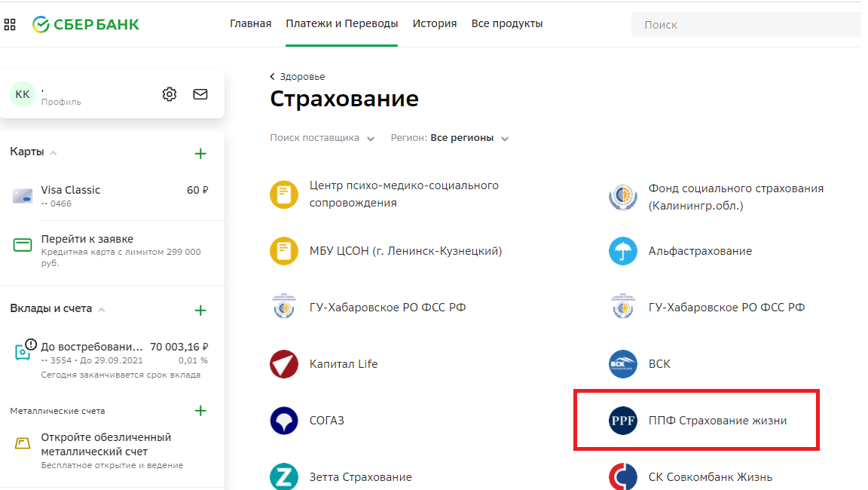Image resolution: width=868 pixels, height=490 pixels.
Task: Open Фонд социального страхования (Калинингр.обл.) text
Action: click(x=736, y=197)
